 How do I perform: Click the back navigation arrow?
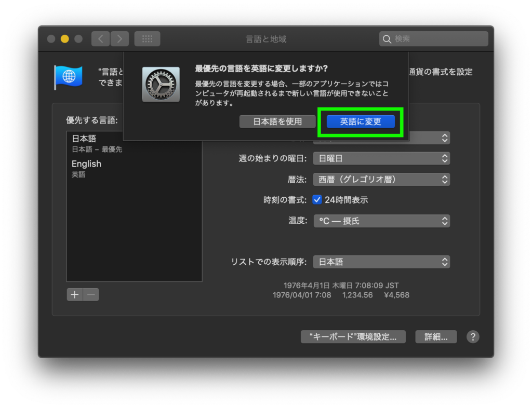(x=100, y=39)
